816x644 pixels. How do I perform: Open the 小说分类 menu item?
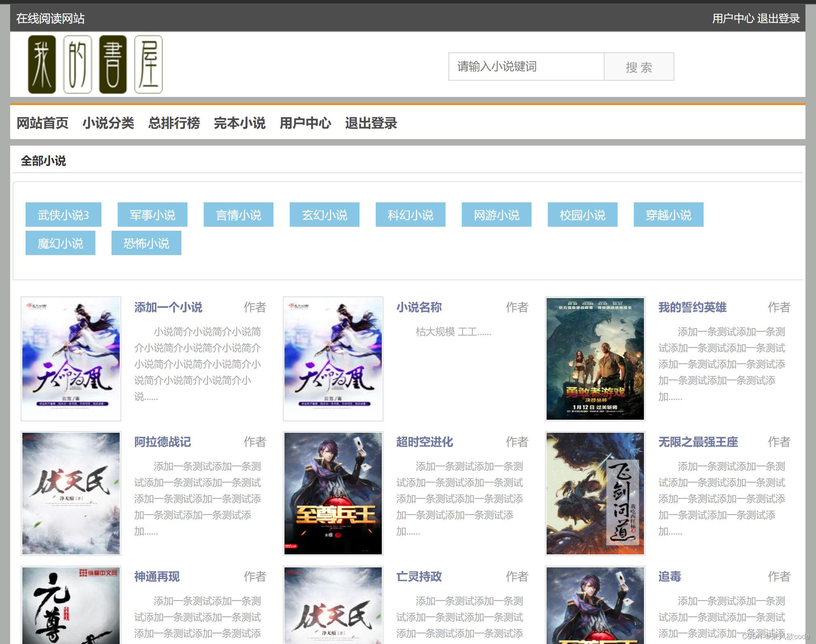(x=108, y=123)
